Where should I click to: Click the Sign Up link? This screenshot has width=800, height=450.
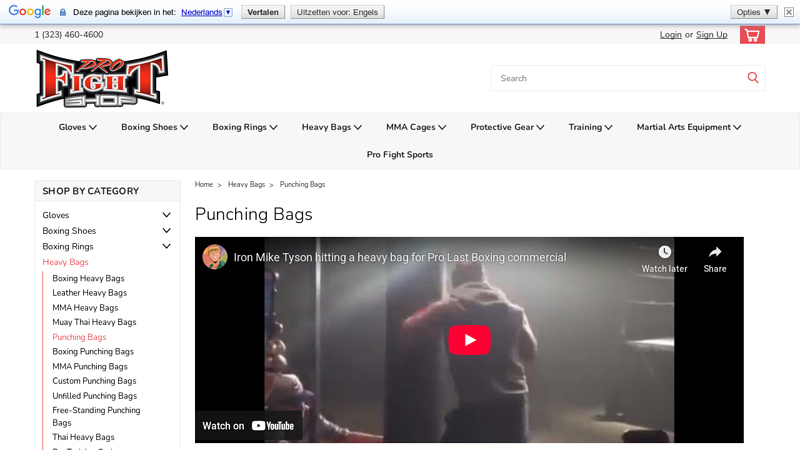(x=712, y=35)
